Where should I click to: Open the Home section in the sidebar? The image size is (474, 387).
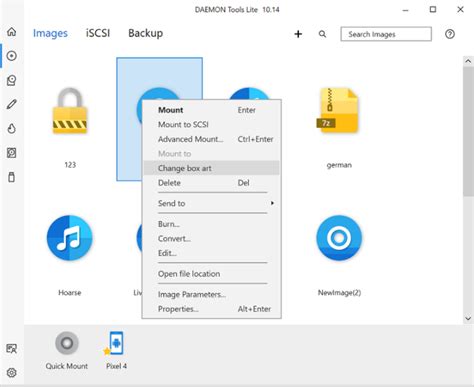[x=12, y=32]
